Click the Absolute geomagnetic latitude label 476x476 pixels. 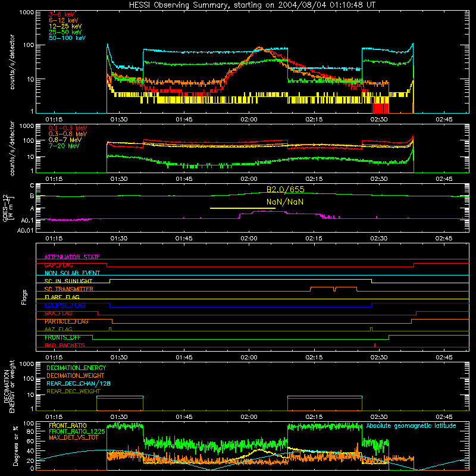point(411,425)
